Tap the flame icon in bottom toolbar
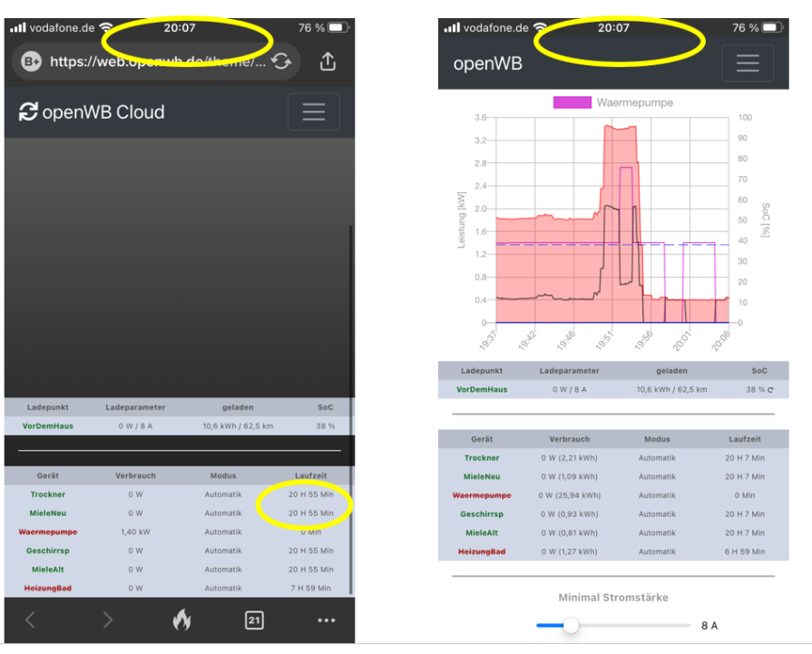Screen dimensions: 812x654 click(x=181, y=620)
